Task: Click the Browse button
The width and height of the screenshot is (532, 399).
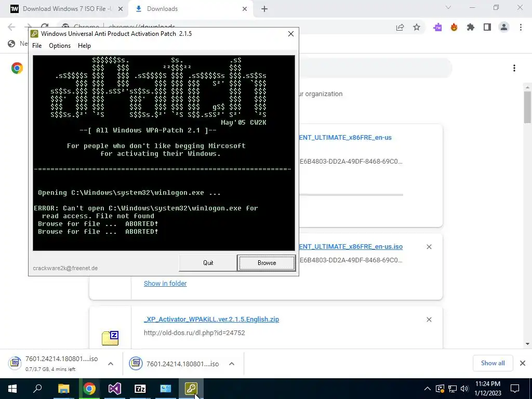Action: (x=267, y=262)
